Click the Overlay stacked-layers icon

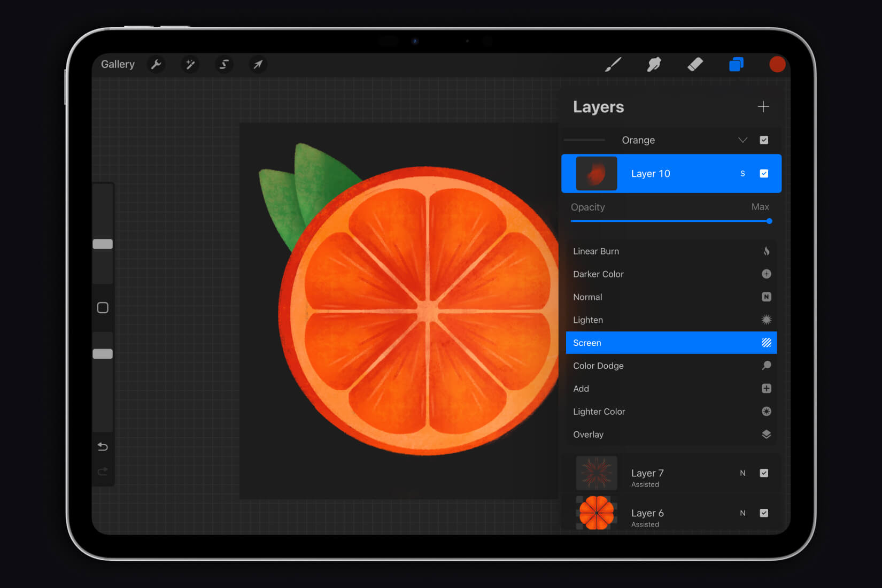tap(766, 435)
